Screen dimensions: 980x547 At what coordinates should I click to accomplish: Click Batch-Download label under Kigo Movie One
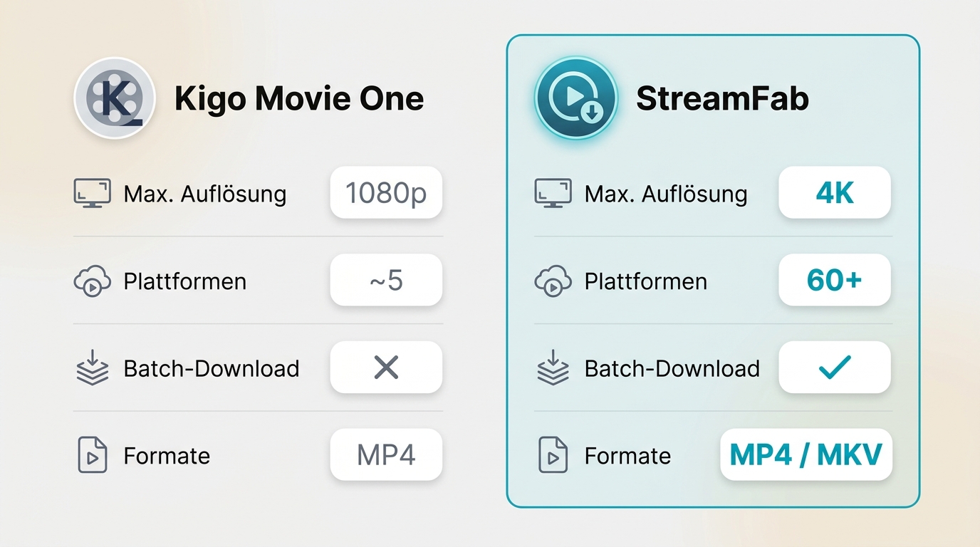[x=212, y=368]
